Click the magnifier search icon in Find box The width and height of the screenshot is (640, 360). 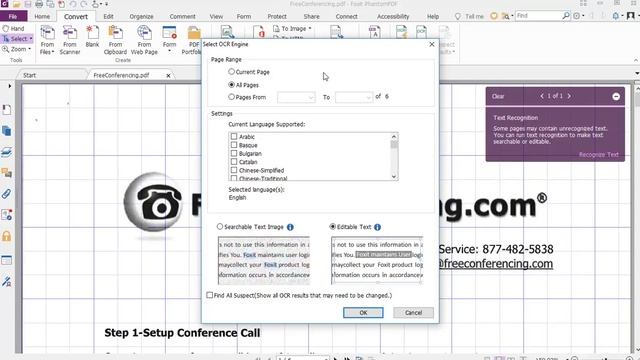tap(566, 16)
